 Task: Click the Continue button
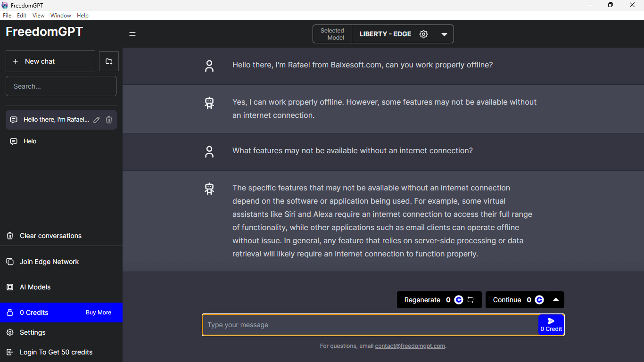pyautogui.click(x=516, y=300)
